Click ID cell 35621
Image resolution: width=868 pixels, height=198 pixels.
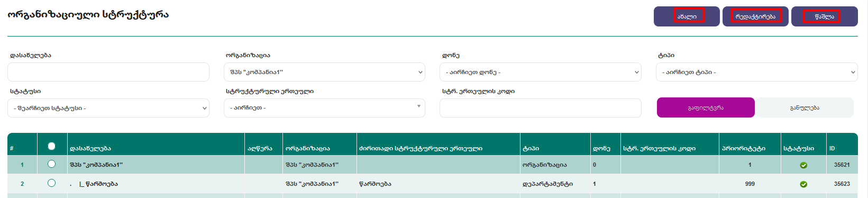842,165
